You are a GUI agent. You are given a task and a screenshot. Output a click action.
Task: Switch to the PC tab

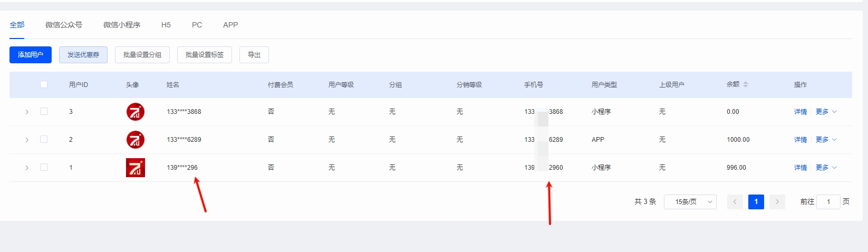pyautogui.click(x=197, y=25)
